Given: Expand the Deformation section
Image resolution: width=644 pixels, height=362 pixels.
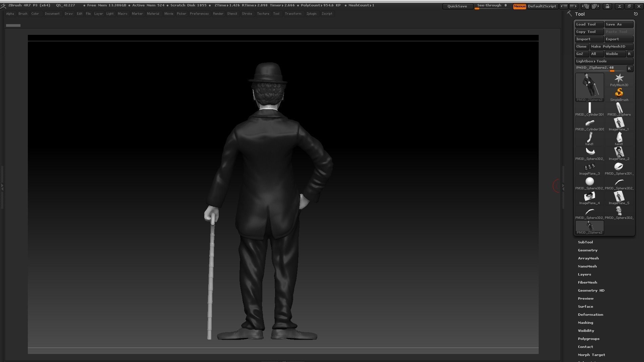Looking at the screenshot, I should click(590, 314).
